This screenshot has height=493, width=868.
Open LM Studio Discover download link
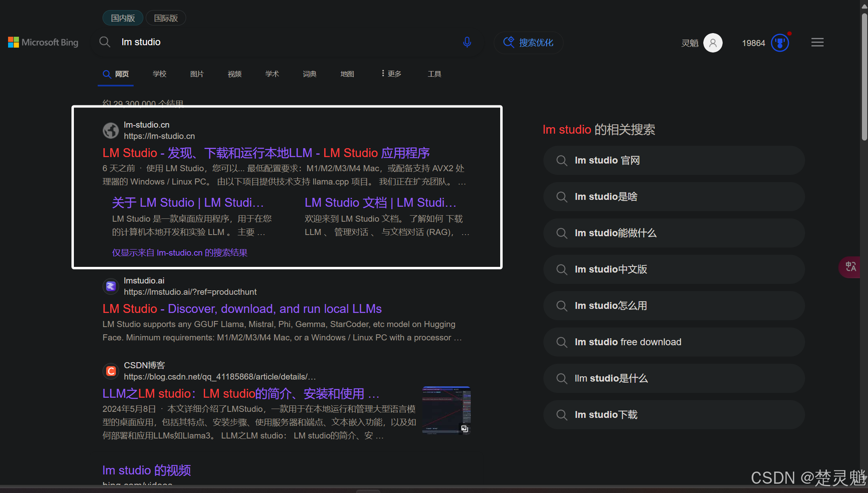(242, 309)
